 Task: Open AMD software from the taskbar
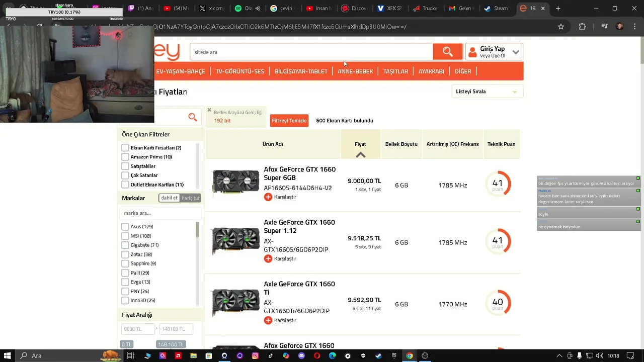[x=178, y=355]
